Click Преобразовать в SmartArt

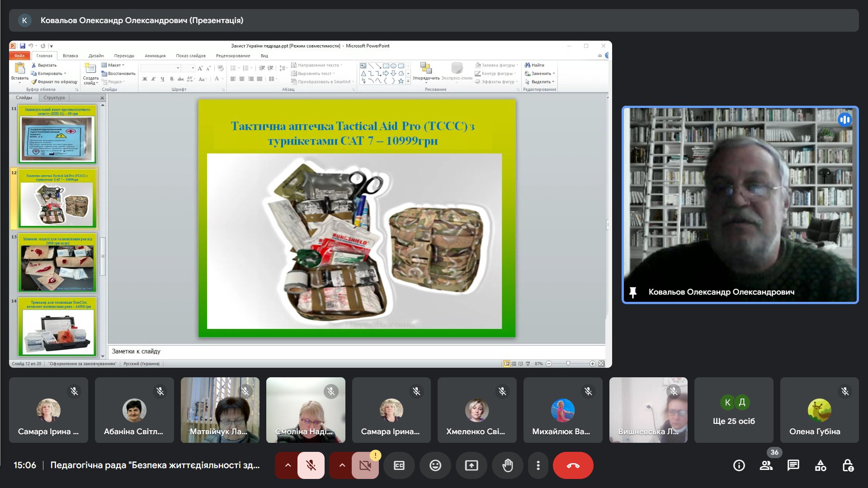323,82
